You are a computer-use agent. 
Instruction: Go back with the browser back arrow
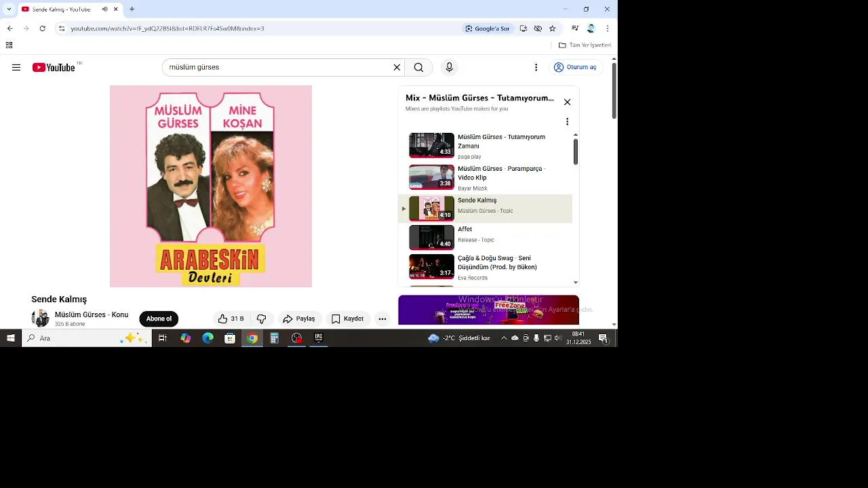pos(10,28)
